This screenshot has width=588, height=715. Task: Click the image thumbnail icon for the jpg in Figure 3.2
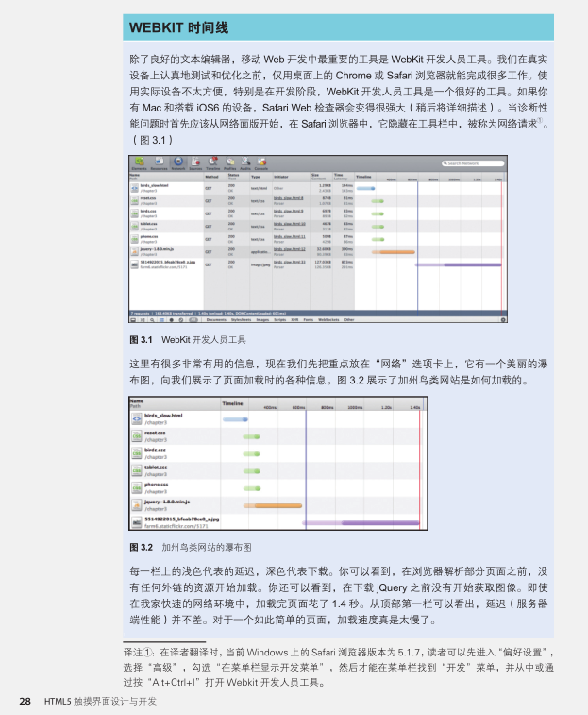137,522
